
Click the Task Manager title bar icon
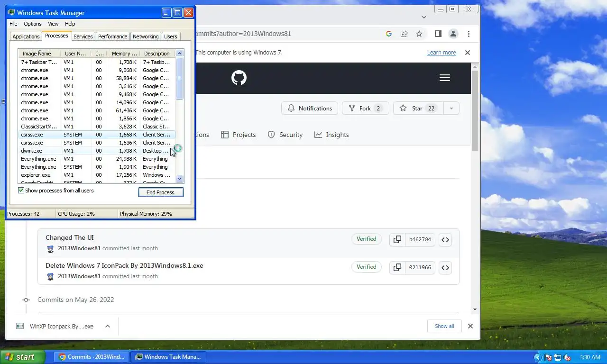[x=12, y=13]
